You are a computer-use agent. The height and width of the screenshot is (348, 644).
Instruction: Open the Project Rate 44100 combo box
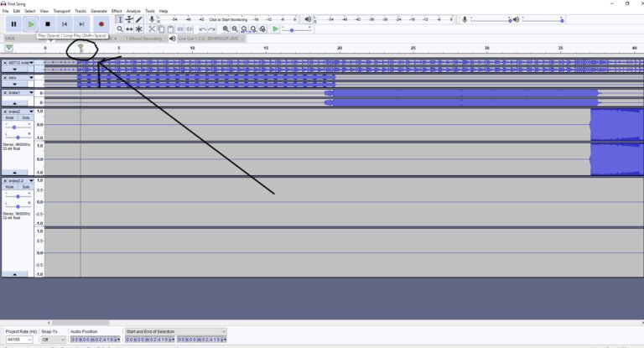[x=19, y=340]
